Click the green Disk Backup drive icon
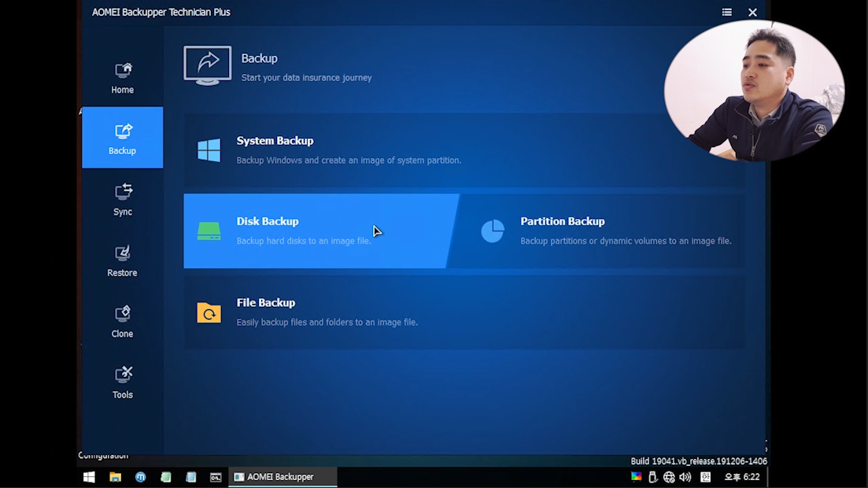The height and width of the screenshot is (488, 868). (209, 231)
